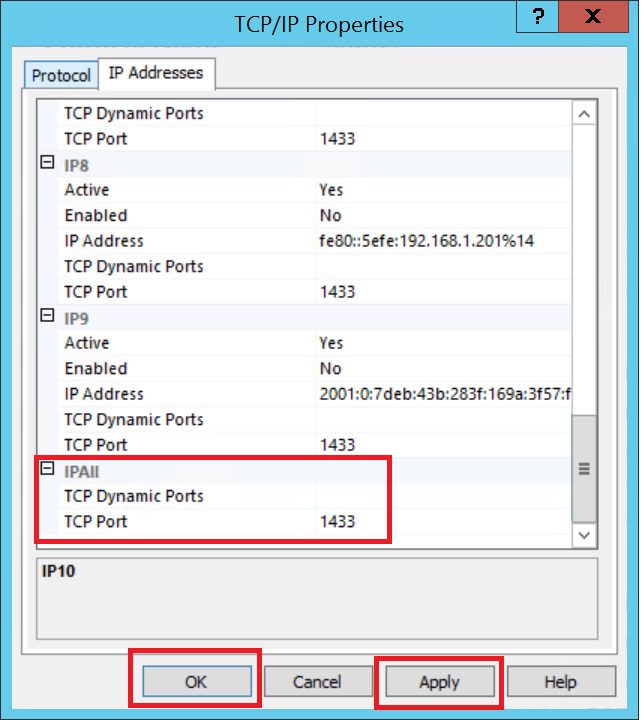Close the TCP/IP Properties dialog

(593, 17)
